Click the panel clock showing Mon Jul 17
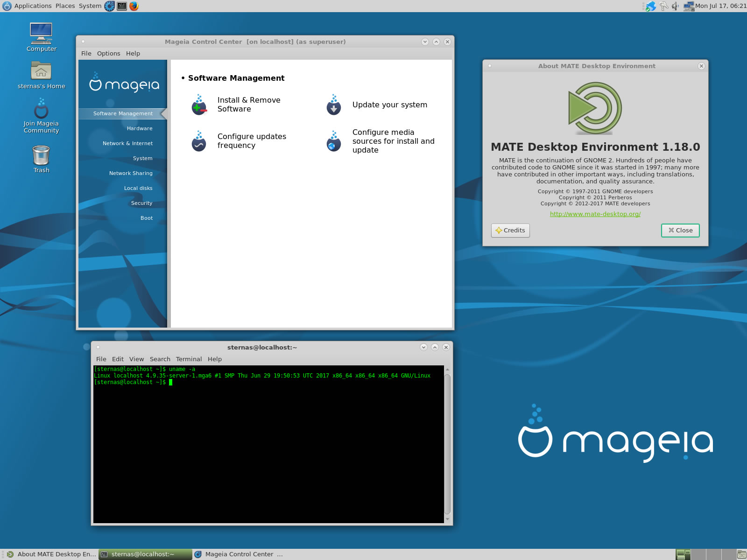This screenshot has height=560, width=747. 721,6
